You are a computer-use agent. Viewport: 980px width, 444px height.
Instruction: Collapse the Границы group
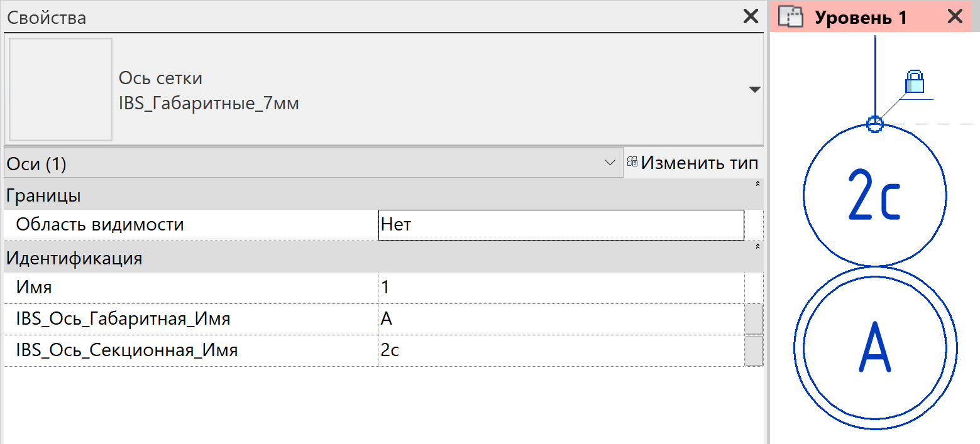coord(757,184)
